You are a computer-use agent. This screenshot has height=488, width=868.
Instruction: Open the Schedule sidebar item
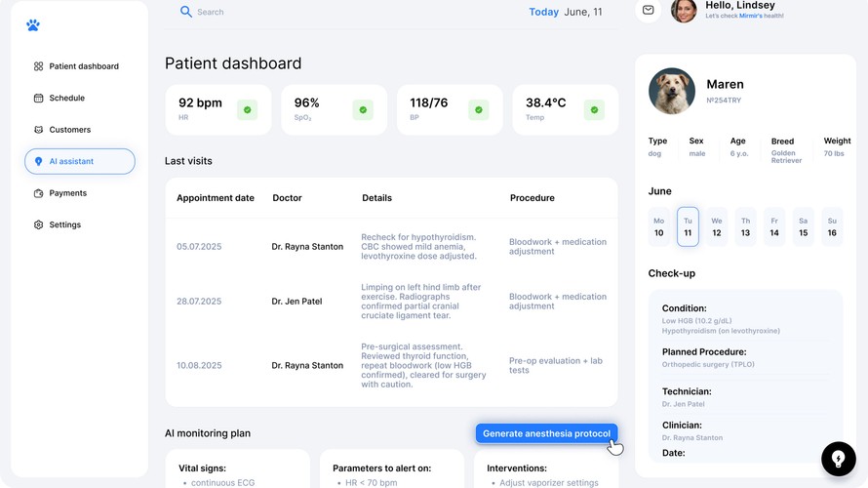coord(66,98)
